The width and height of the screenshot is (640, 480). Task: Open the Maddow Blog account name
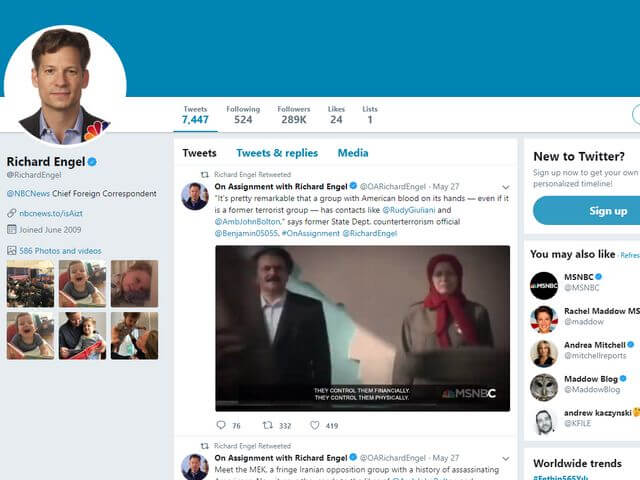(591, 379)
